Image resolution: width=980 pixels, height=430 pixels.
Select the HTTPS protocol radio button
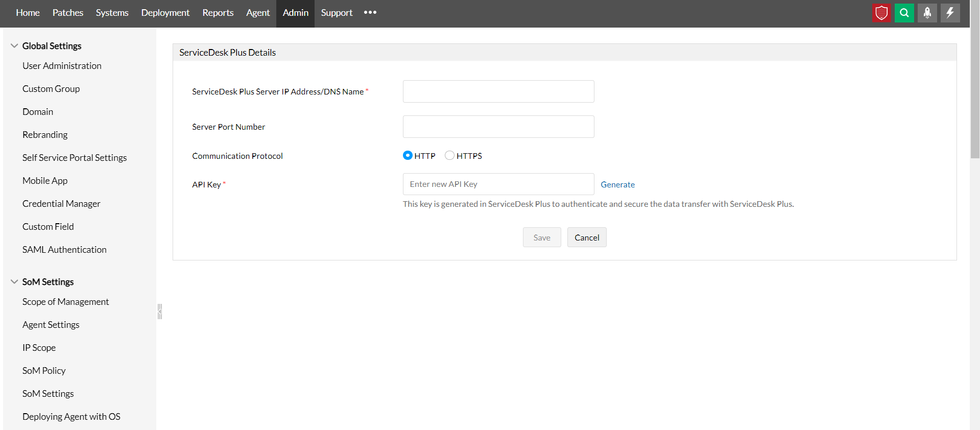(x=449, y=155)
